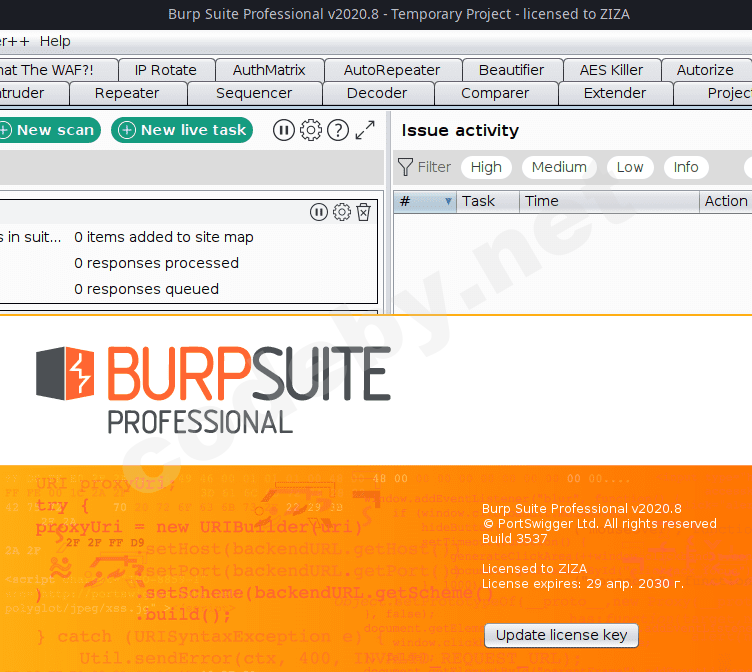752x672 pixels.
Task: Toggle the High severity filter
Action: pos(486,167)
